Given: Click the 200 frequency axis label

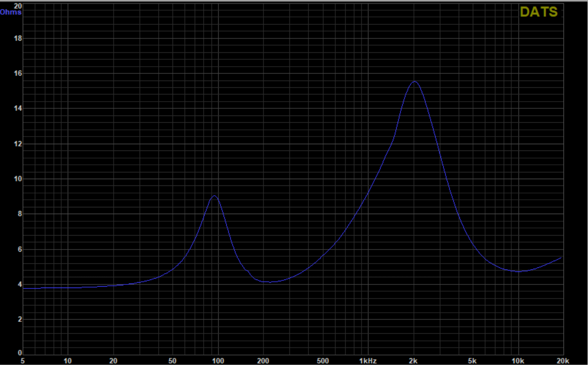Looking at the screenshot, I should tap(263, 361).
